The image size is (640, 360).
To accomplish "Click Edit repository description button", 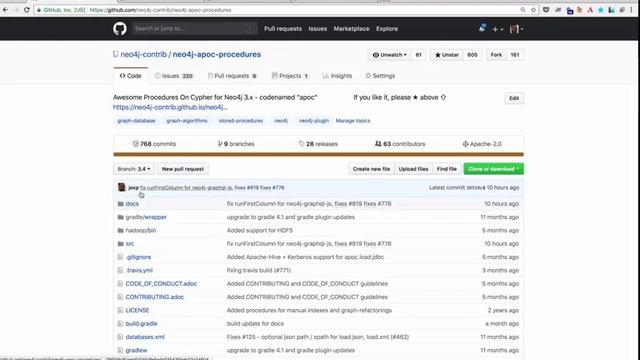I will click(514, 98).
